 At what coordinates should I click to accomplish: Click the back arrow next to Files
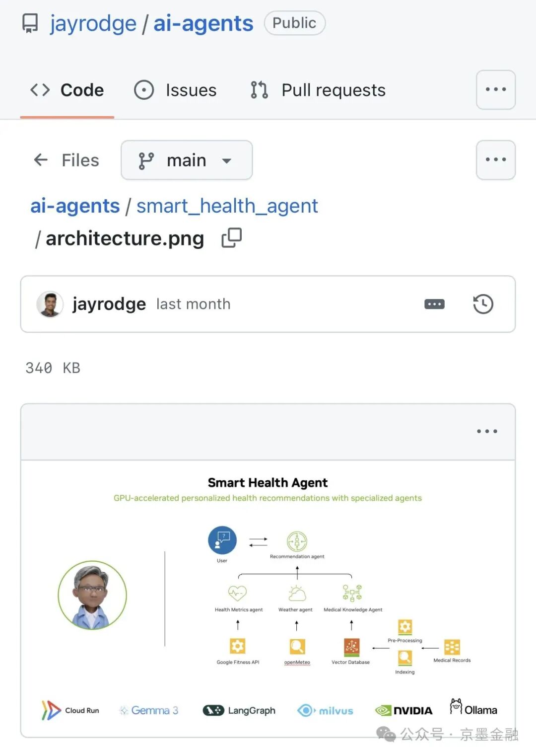click(40, 160)
